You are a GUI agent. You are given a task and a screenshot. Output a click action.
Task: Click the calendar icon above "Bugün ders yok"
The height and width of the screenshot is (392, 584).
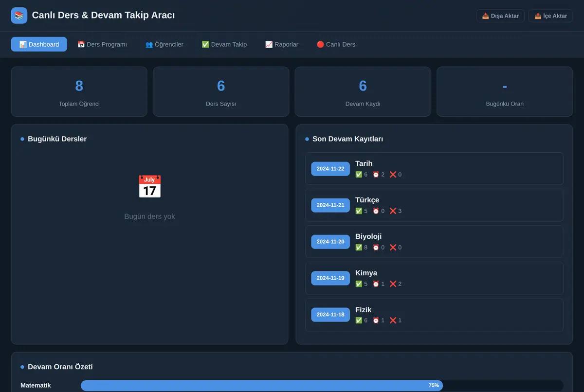click(x=149, y=187)
